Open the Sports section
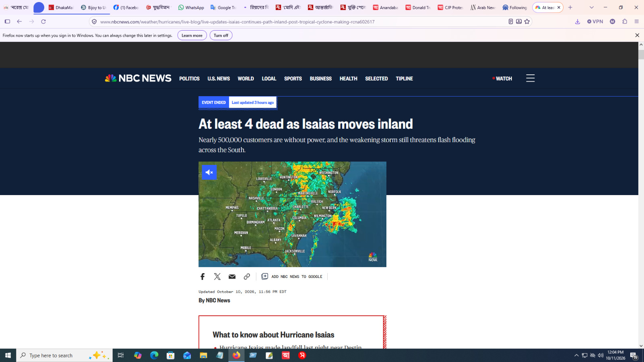Screen dimensions: 644x362 pos(293,79)
